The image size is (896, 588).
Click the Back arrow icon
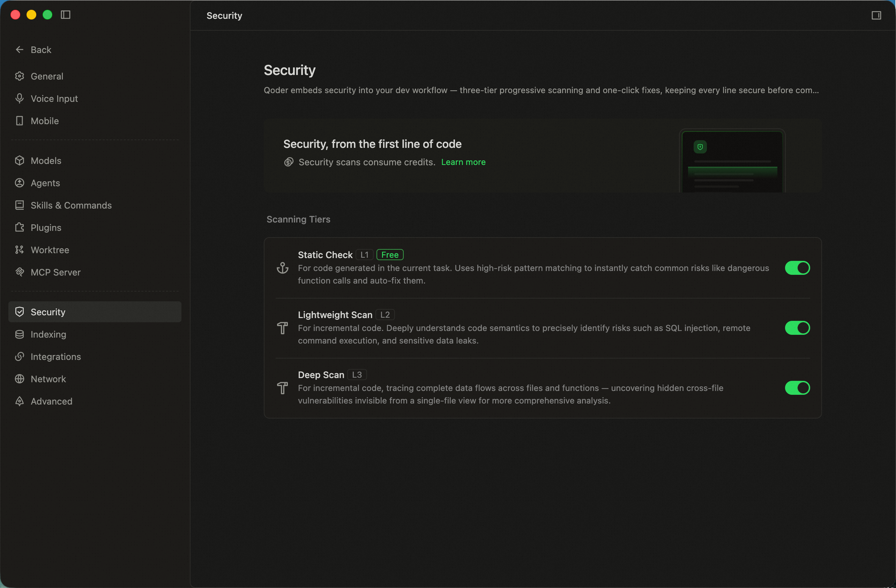pyautogui.click(x=20, y=50)
